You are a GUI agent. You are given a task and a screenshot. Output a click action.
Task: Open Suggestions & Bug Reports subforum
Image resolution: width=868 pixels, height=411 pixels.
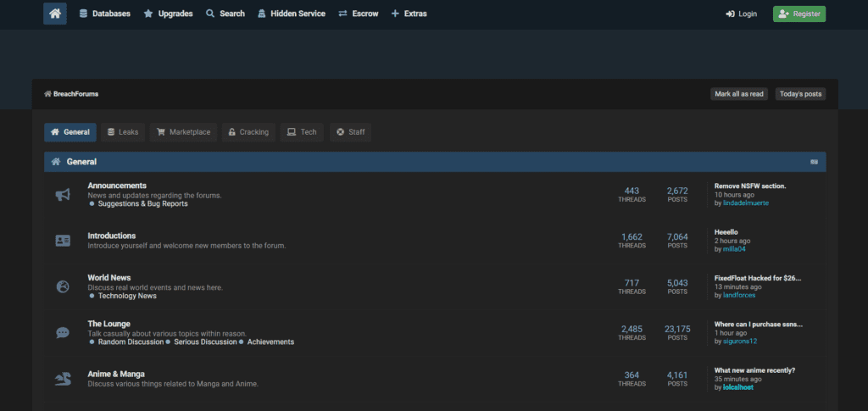(142, 203)
